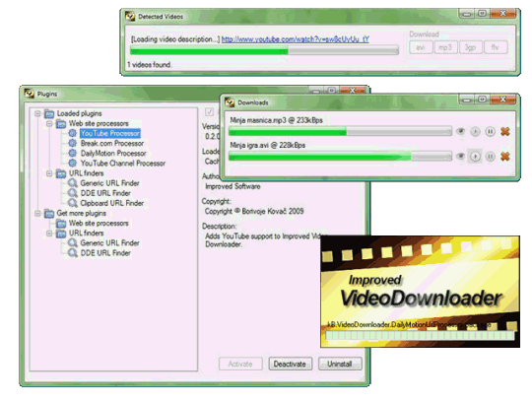Click the splash screen loading progress bar
The height and width of the screenshot is (402, 532).
(x=420, y=335)
